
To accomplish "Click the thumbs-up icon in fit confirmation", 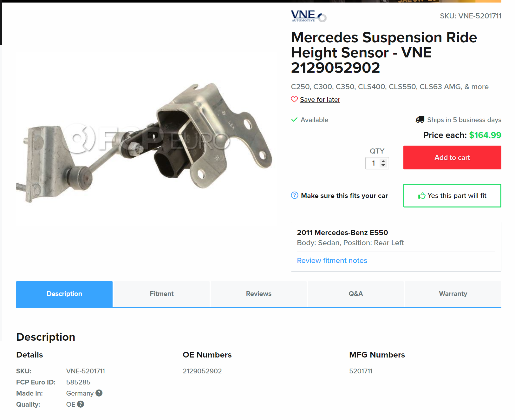I will [x=421, y=196].
